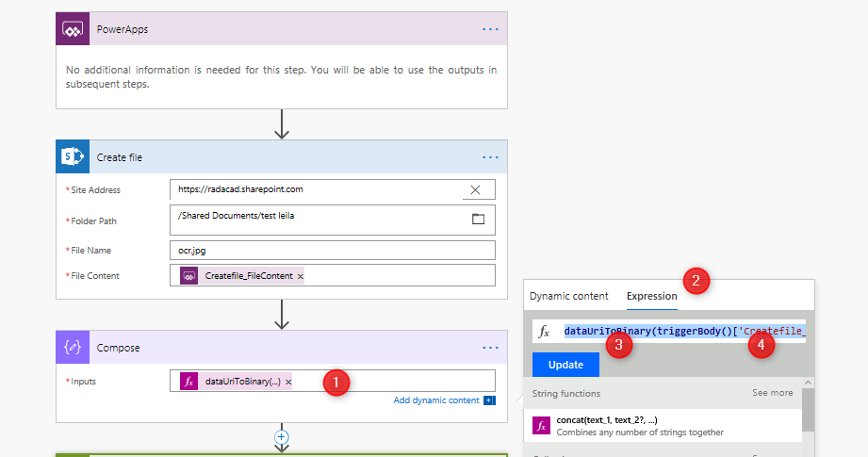Open the Folder Path folder picker
The image size is (868, 457).
(x=478, y=220)
